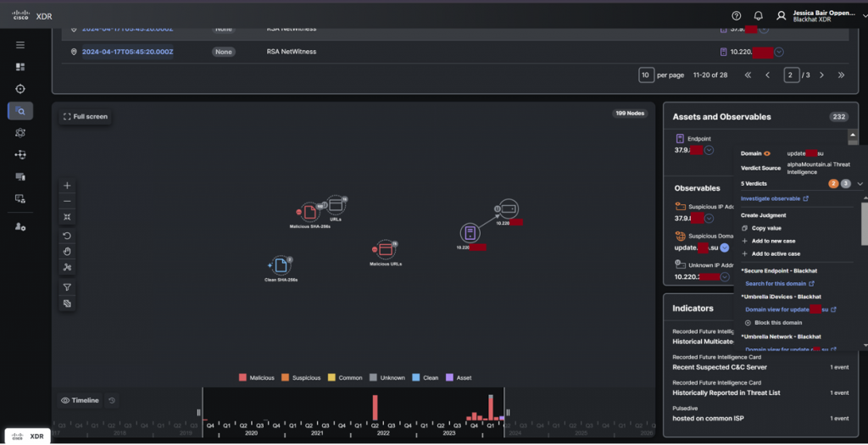Viewport: 868px width, 445px height.
Task: Select Copy value in context menu
Action: pyautogui.click(x=765, y=228)
